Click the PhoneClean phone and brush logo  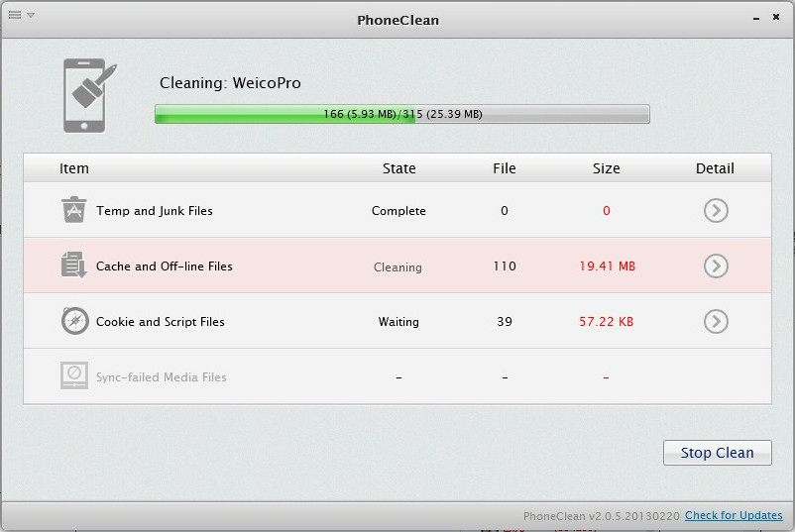pyautogui.click(x=89, y=95)
